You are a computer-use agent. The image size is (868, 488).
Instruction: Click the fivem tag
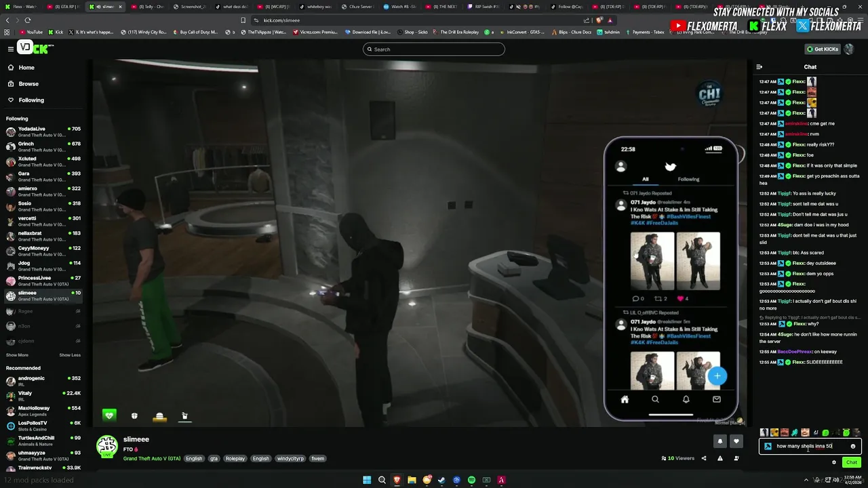[317, 458]
